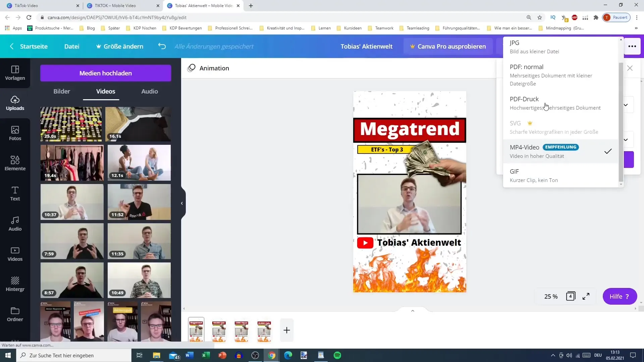This screenshot has width=644, height=362.
Task: Open the Audio sidebar panel
Action: [x=15, y=224]
